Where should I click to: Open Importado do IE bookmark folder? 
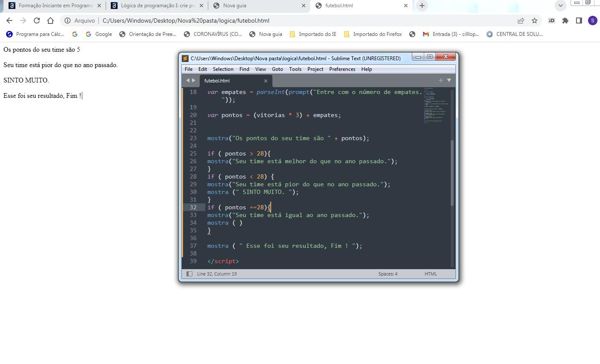313,34
